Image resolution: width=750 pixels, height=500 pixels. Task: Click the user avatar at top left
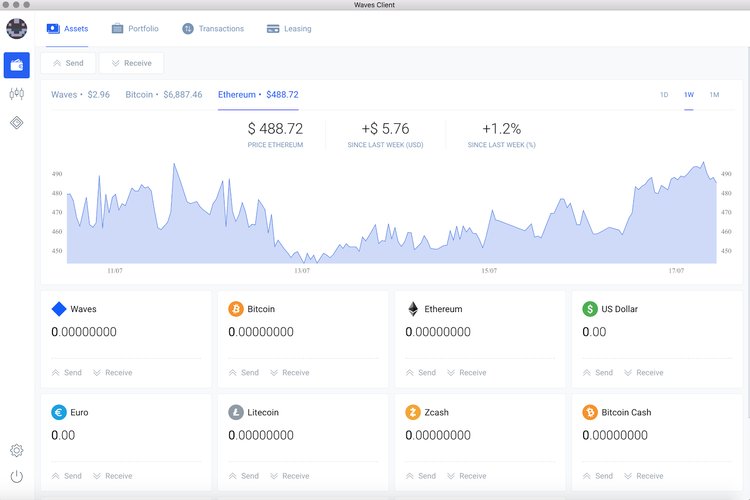tap(17, 28)
